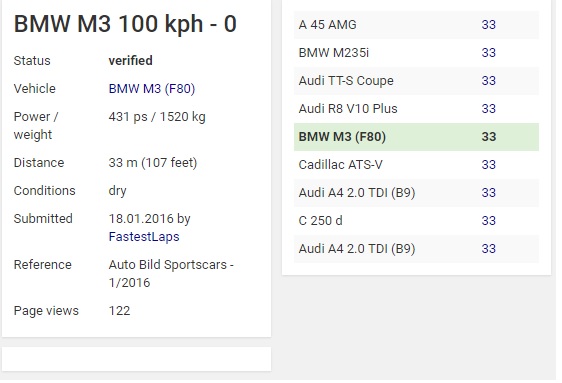Select the Audi R8 V10 Plus row
Image resolution: width=562 pixels, height=383 pixels.
click(x=416, y=109)
